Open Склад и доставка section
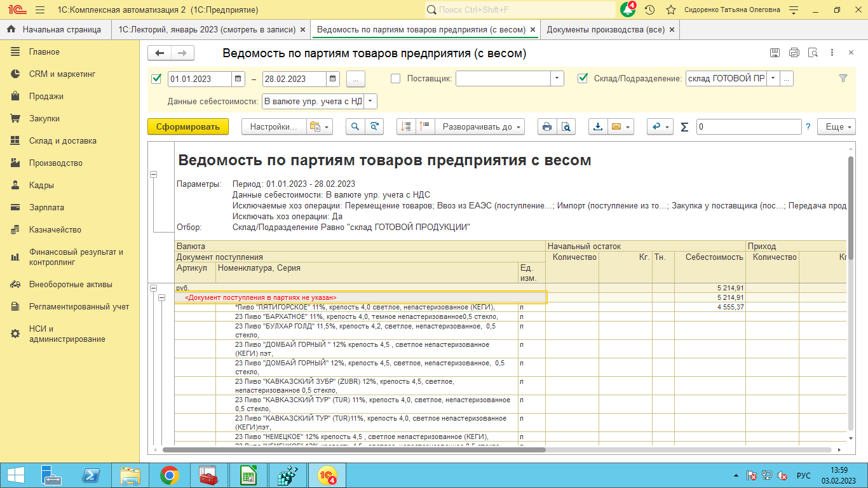Viewport: 868px width, 488px height. click(x=63, y=141)
